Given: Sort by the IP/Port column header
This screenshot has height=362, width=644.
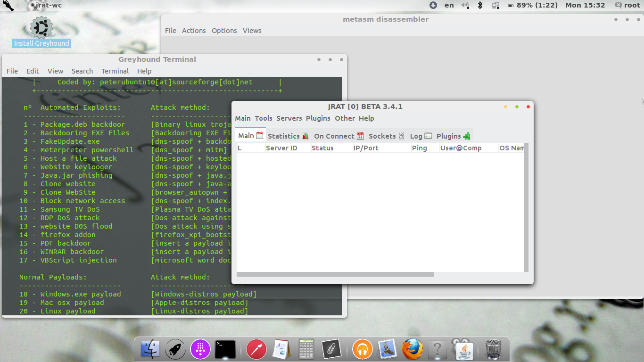Looking at the screenshot, I should pyautogui.click(x=382, y=148).
